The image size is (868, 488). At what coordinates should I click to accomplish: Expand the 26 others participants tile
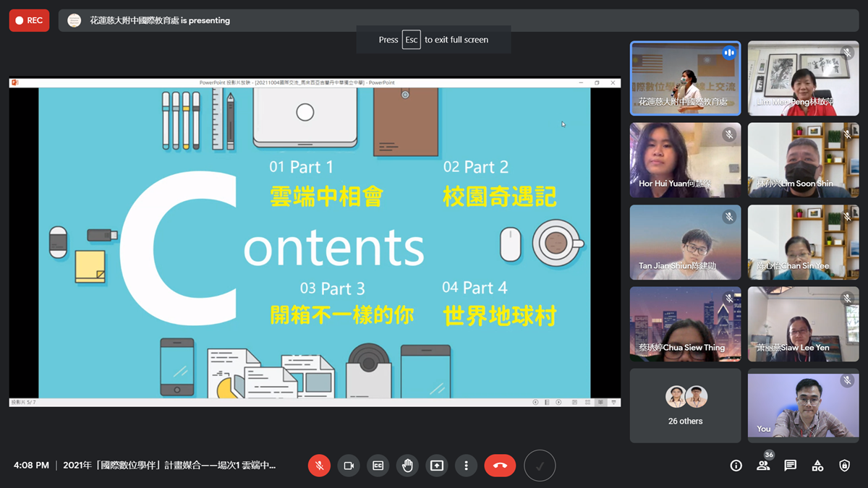point(685,405)
